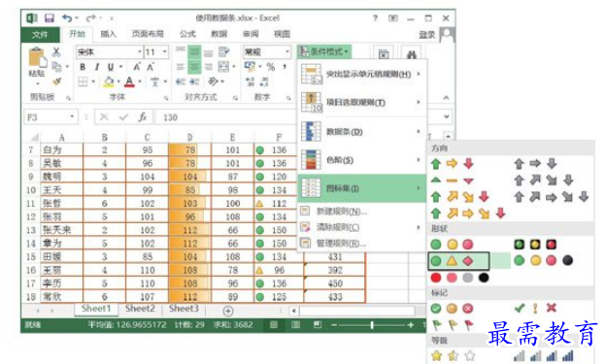Select the three symbols circled icon set
The width and height of the screenshot is (606, 364).
pyautogui.click(x=452, y=309)
